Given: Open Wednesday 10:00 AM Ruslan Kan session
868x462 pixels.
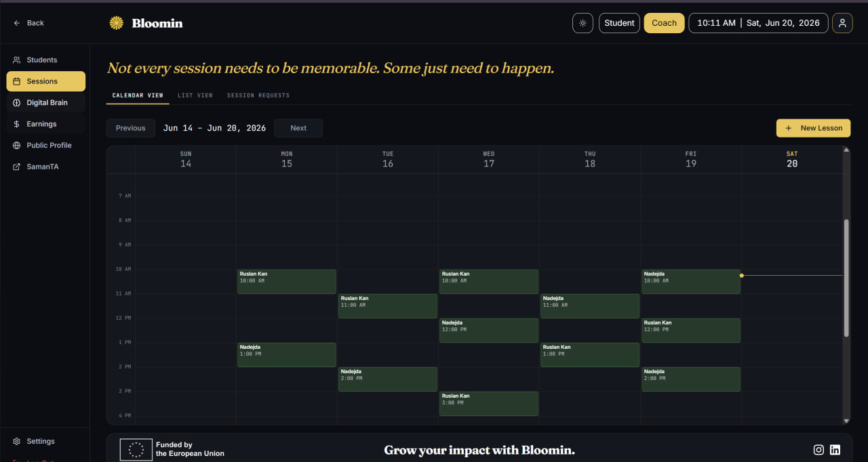Looking at the screenshot, I should tap(489, 282).
